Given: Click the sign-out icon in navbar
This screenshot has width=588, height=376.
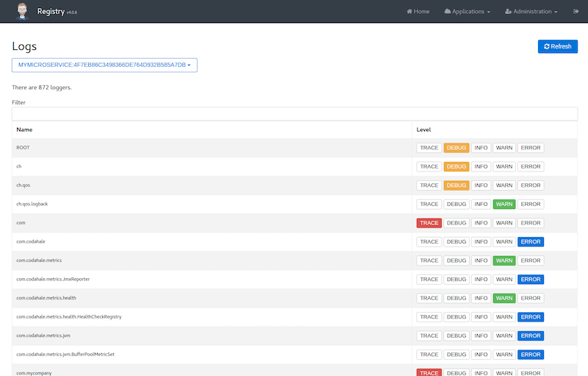Looking at the screenshot, I should [575, 12].
